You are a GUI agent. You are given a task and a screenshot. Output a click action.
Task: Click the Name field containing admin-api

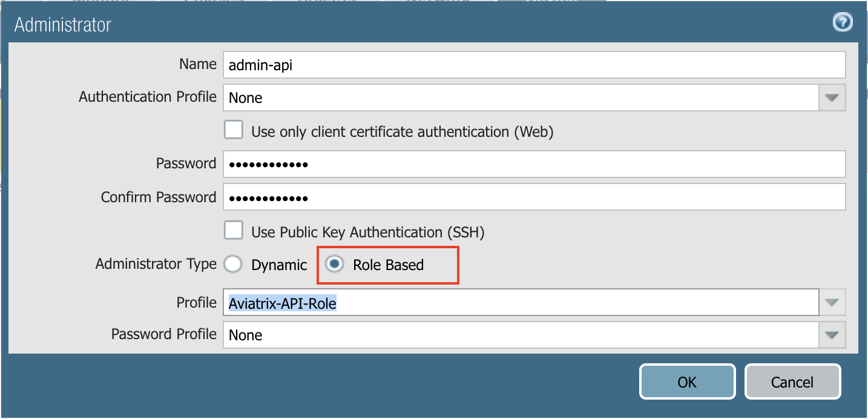(533, 65)
